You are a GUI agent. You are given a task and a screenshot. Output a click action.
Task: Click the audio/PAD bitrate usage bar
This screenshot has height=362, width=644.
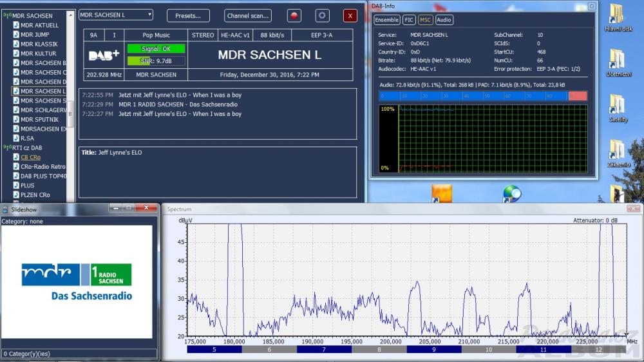(482, 96)
